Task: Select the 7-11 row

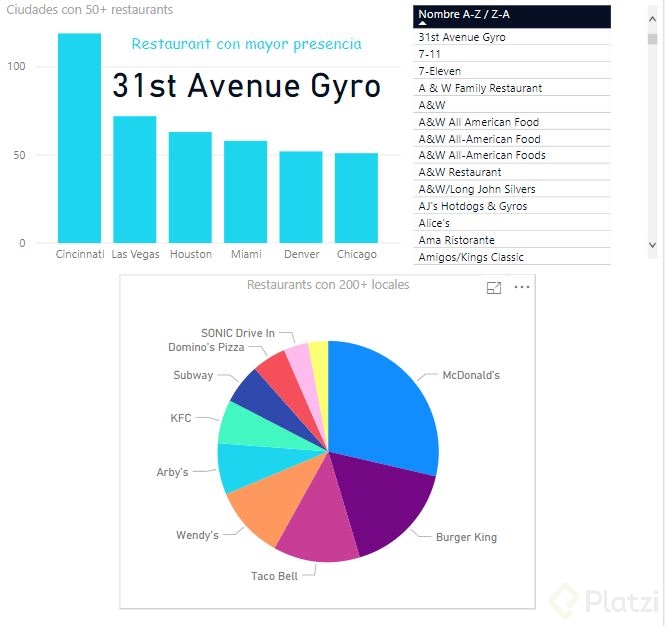Action: point(512,54)
